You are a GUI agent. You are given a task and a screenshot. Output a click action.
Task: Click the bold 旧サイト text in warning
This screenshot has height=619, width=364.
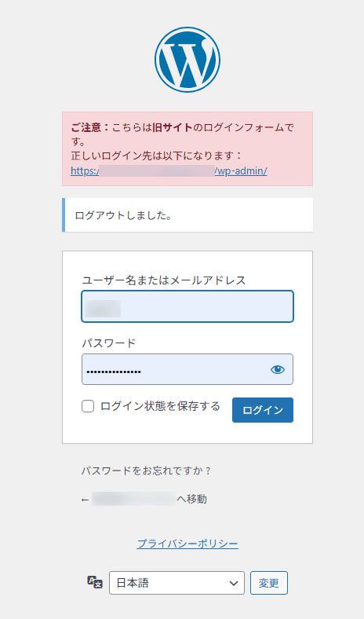[173, 127]
